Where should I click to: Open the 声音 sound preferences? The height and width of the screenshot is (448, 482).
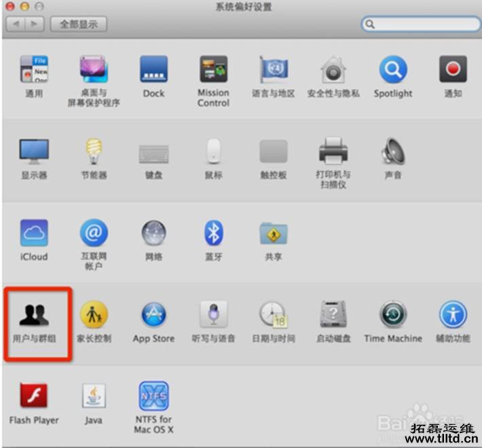(x=392, y=151)
